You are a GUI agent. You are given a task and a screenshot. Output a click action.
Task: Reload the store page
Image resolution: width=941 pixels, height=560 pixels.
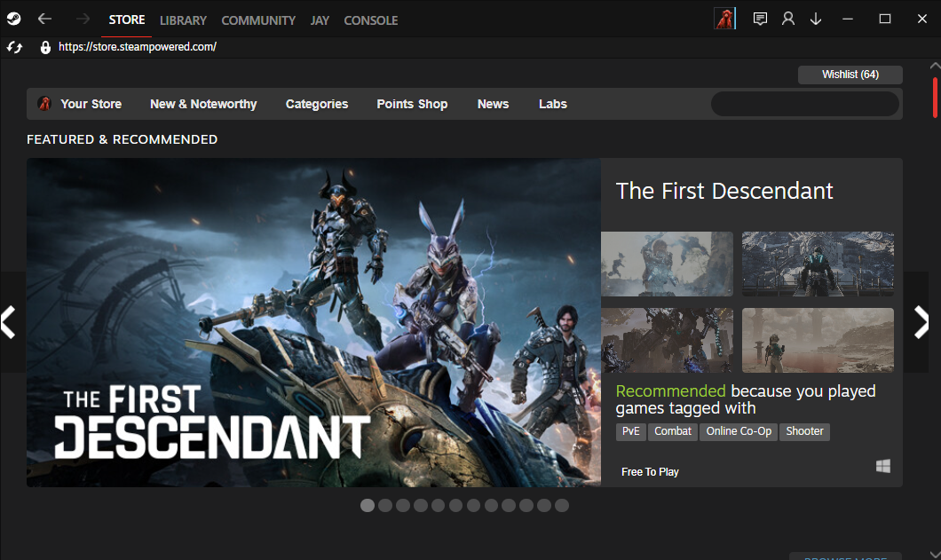(x=14, y=47)
